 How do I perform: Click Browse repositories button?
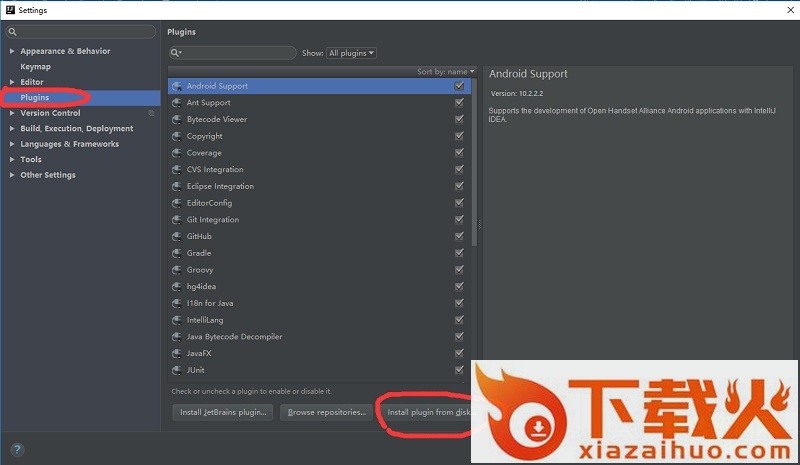[327, 412]
